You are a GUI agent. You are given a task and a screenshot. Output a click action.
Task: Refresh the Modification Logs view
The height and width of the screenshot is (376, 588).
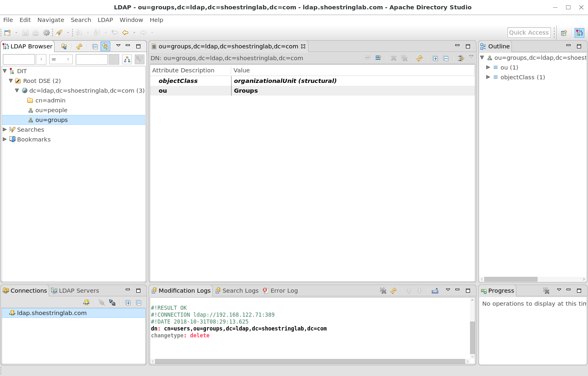(x=393, y=291)
